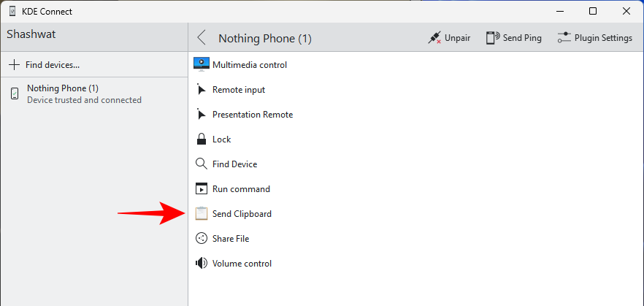The width and height of the screenshot is (644, 306).
Task: Click the Lock padlock icon
Action: click(202, 139)
